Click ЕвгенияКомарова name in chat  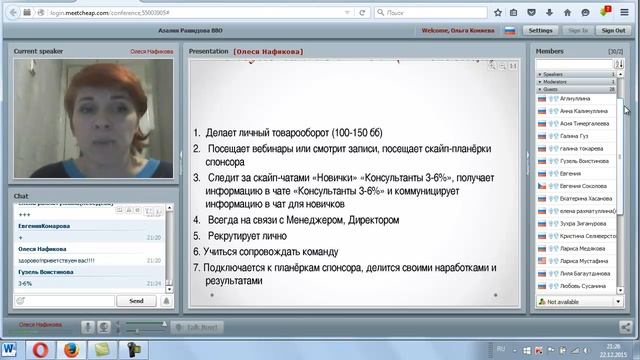44,226
